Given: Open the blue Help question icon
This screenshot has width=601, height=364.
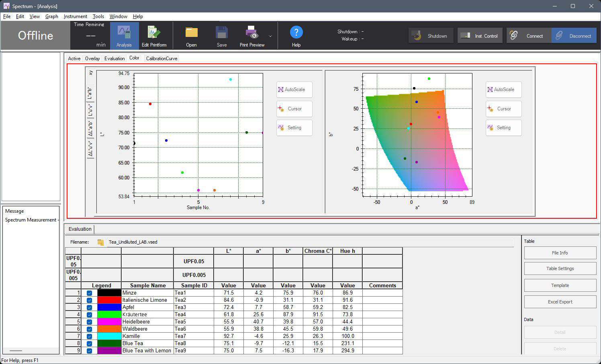Looking at the screenshot, I should pos(296,32).
